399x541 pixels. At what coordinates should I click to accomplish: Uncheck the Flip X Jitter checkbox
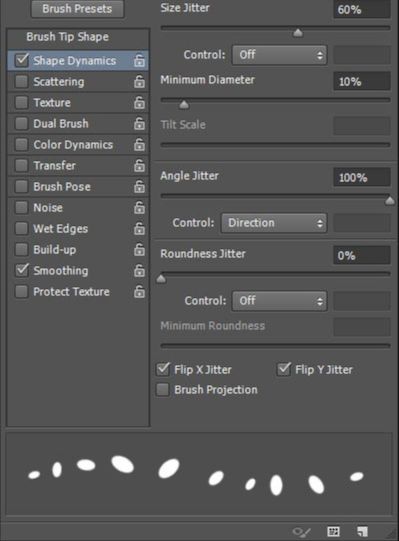pos(163,369)
